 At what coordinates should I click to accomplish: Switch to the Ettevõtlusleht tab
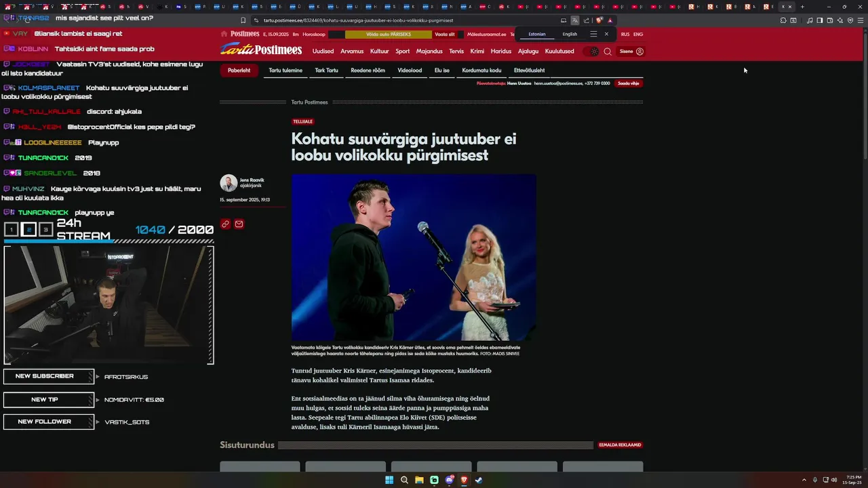click(529, 70)
